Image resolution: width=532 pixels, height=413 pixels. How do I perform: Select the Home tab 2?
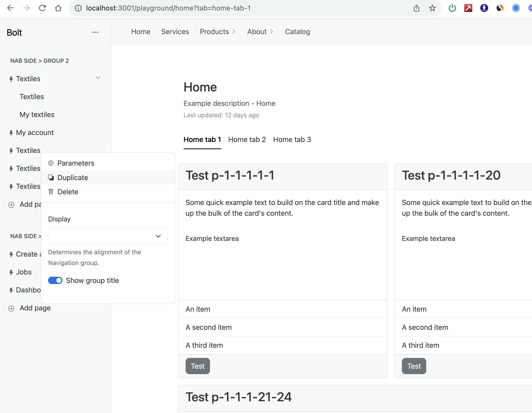247,139
